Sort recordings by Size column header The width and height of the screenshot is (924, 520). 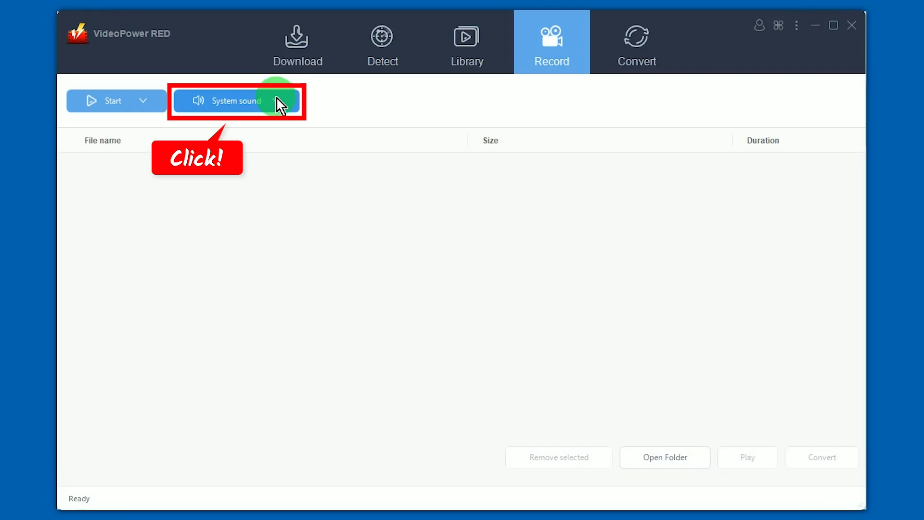490,141
